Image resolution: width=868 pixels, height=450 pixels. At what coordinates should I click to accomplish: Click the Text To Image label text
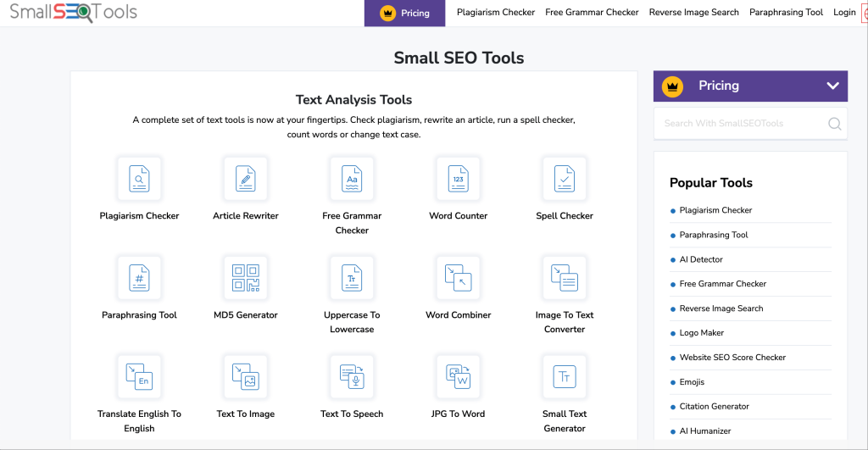(246, 414)
